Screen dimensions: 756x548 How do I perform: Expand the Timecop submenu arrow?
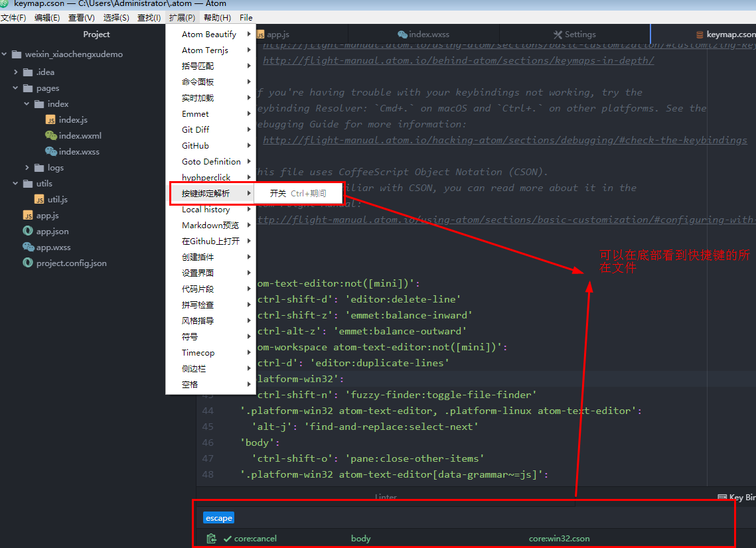[249, 352]
